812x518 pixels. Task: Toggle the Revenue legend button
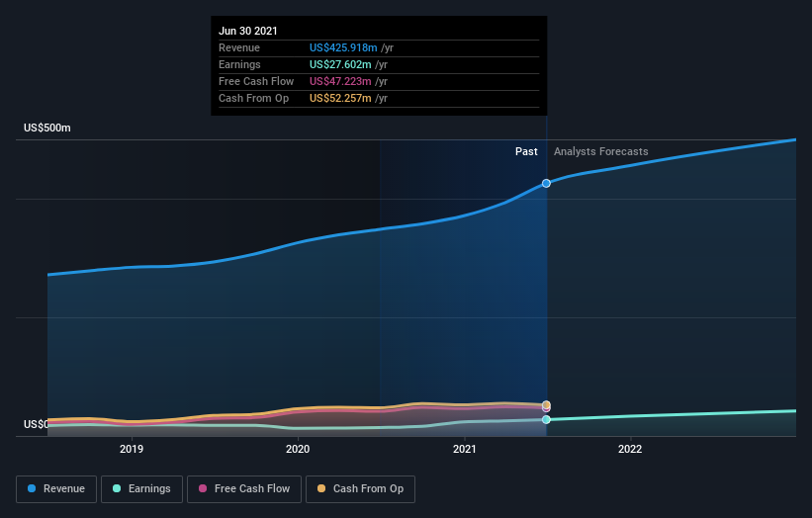click(56, 489)
